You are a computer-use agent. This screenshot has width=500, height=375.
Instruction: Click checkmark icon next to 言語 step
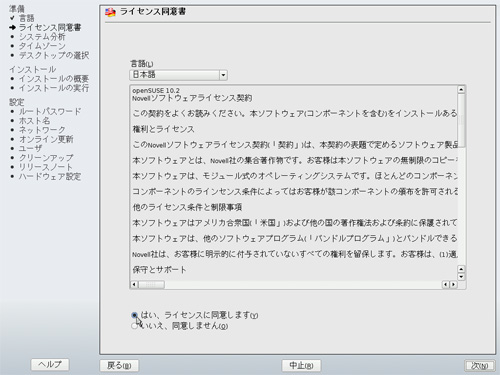pos(12,17)
